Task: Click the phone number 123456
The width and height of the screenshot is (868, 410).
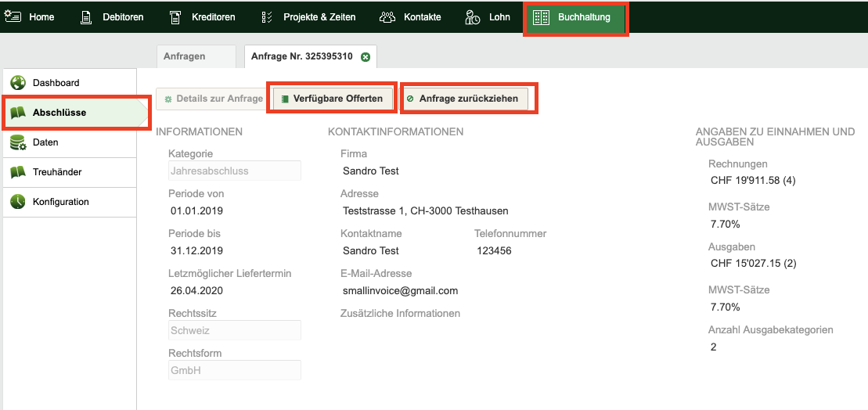Action: tap(494, 250)
